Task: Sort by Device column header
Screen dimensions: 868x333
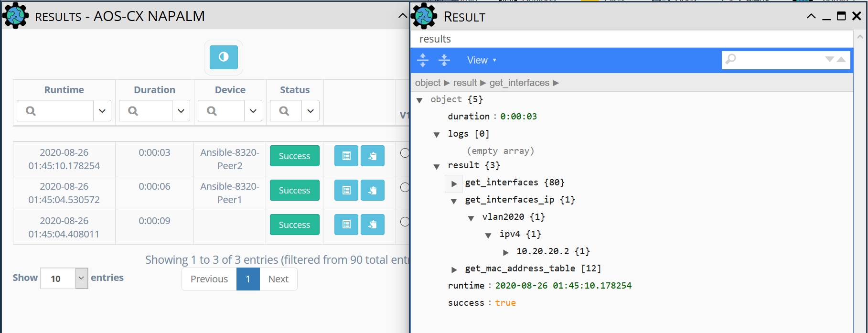Action: click(x=230, y=90)
